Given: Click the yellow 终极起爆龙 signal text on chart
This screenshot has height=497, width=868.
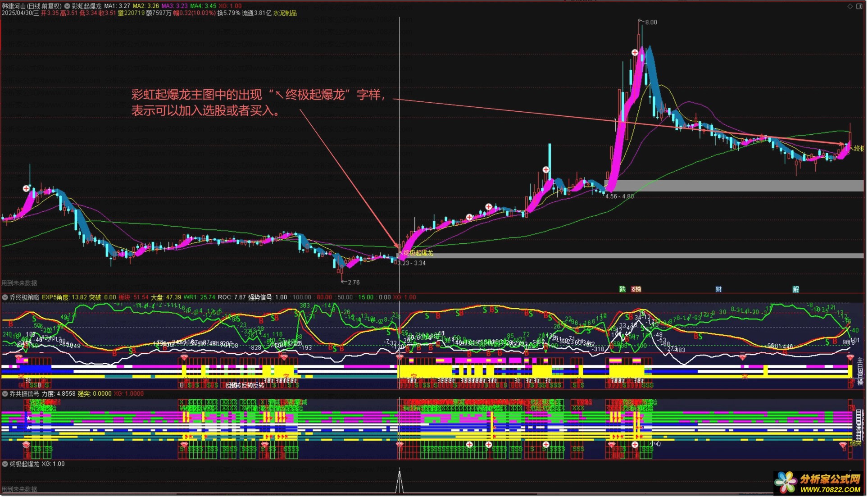Looking at the screenshot, I should 418,253.
